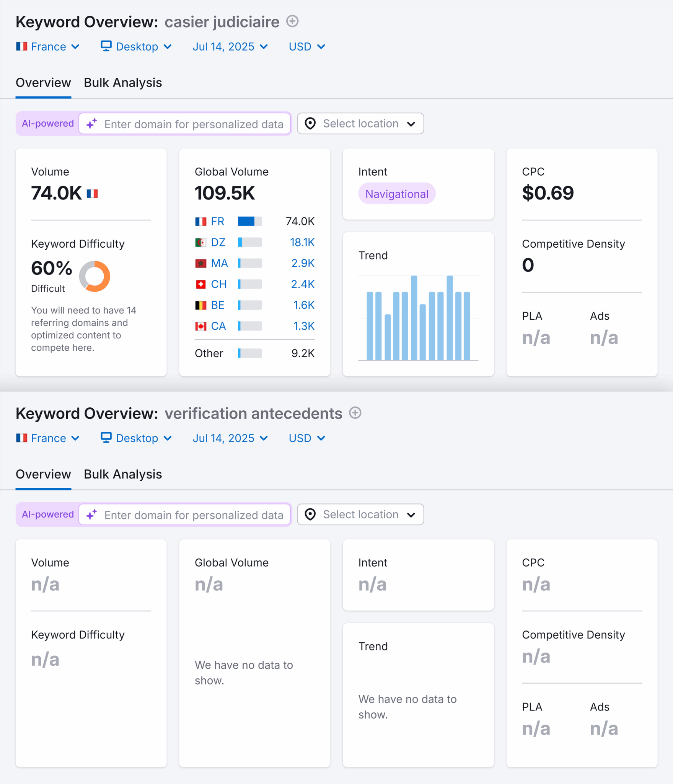Click AI sparkle icon in verification antecedents domain field
Screen dimensions: 673x784
point(91,514)
